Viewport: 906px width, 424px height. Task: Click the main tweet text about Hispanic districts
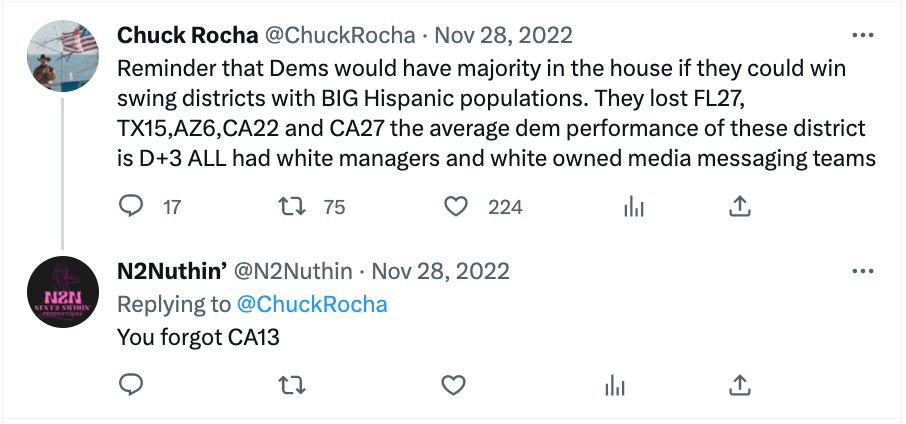tap(480, 114)
